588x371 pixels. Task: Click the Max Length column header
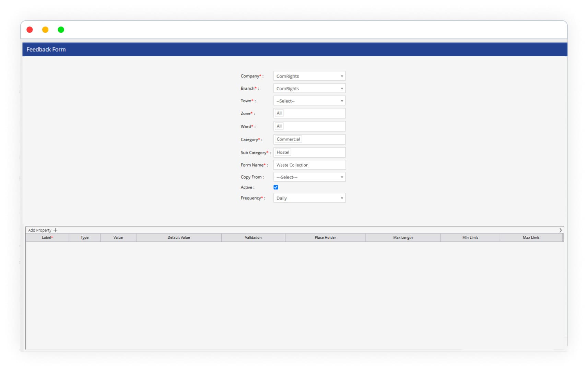[403, 237]
